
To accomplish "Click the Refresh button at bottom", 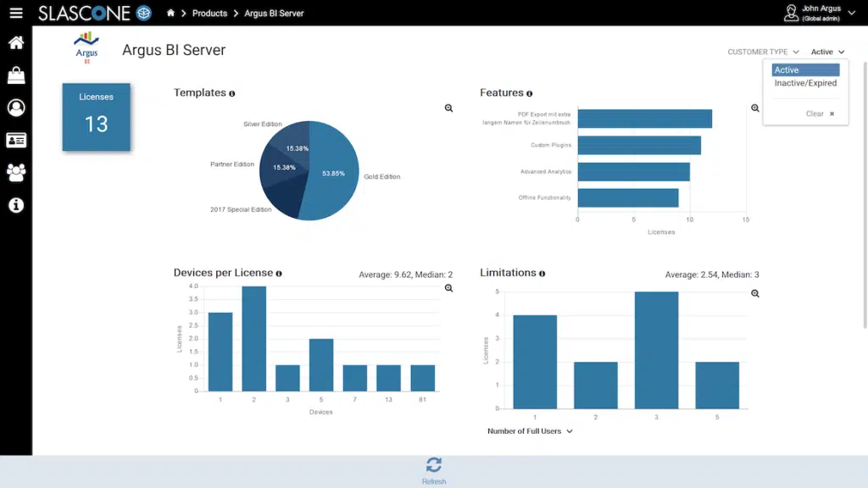I will tap(434, 469).
